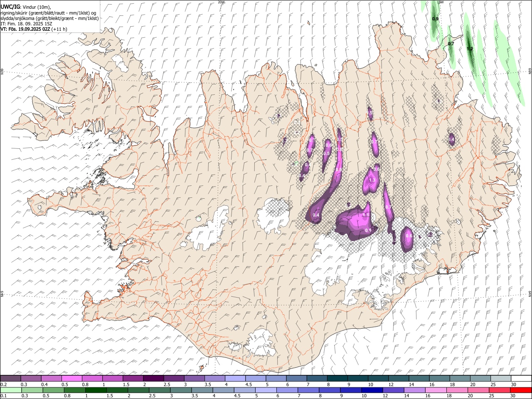This screenshot has height=399, width=532.
Task: Pick bottom-row swatch between 9 and 10
Action: [x=351, y=390]
